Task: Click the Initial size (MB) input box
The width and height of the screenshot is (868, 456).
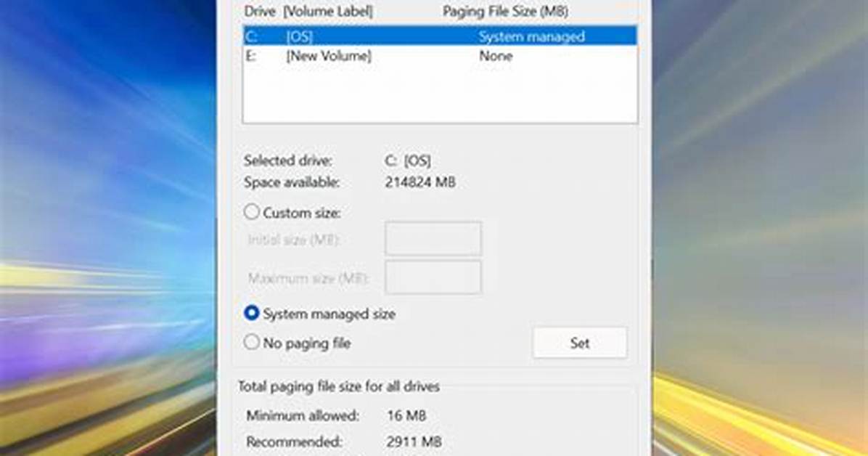Action: click(x=433, y=239)
